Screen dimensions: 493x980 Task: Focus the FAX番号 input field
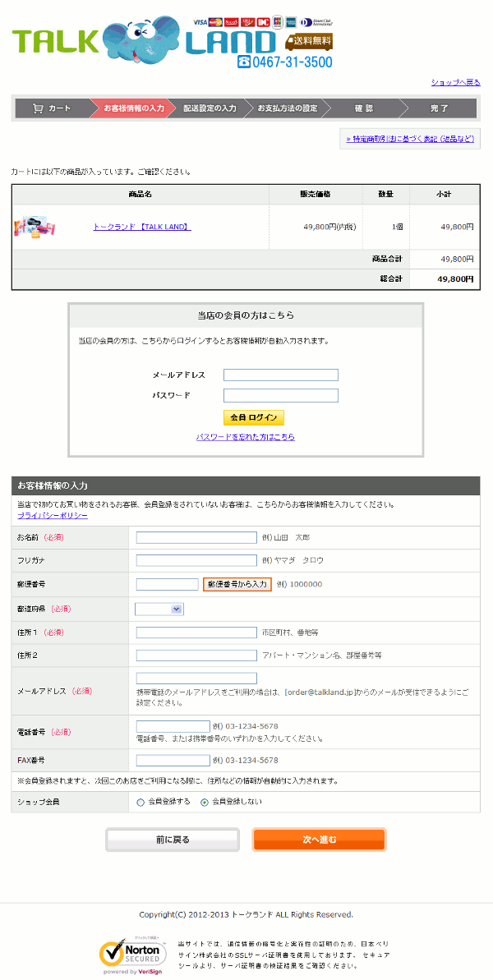pos(173,761)
